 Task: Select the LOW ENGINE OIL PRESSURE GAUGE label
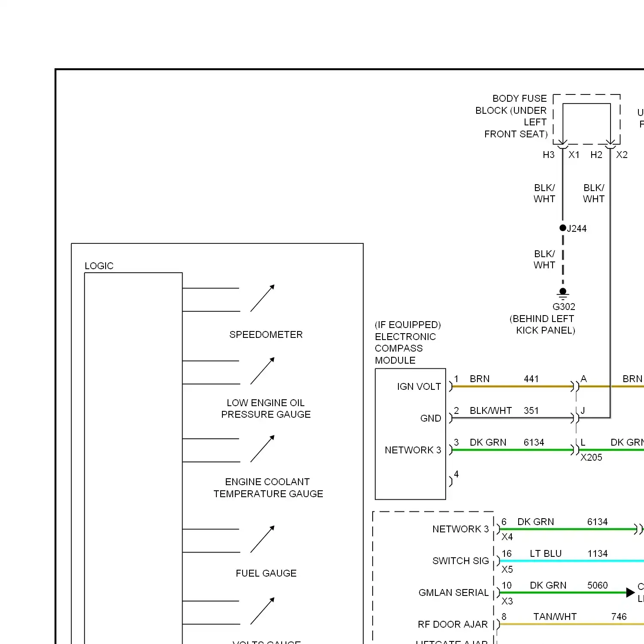pyautogui.click(x=266, y=408)
